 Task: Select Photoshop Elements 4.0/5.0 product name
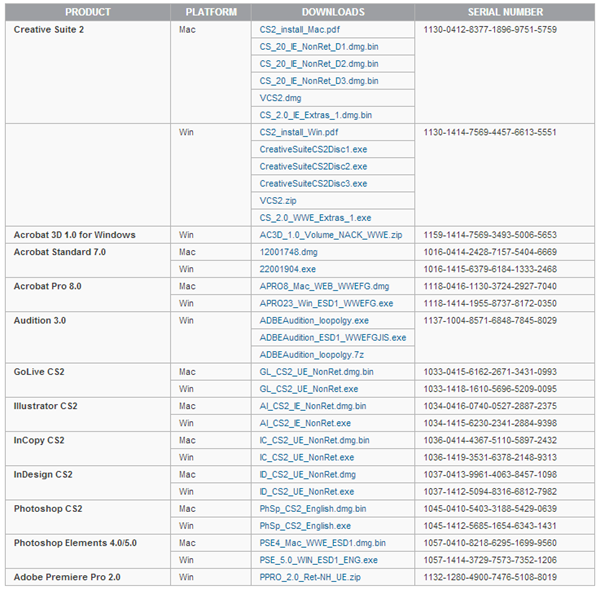click(75, 543)
